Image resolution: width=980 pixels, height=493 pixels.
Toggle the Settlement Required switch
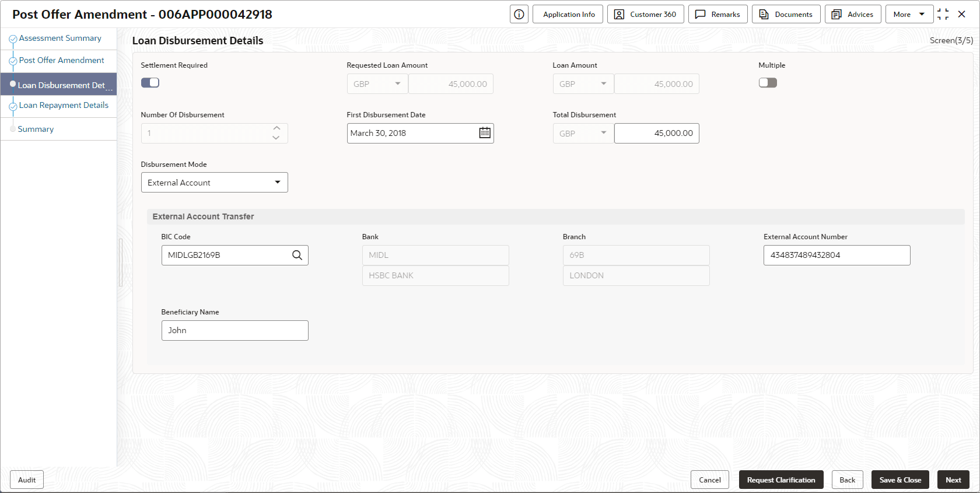(x=150, y=83)
